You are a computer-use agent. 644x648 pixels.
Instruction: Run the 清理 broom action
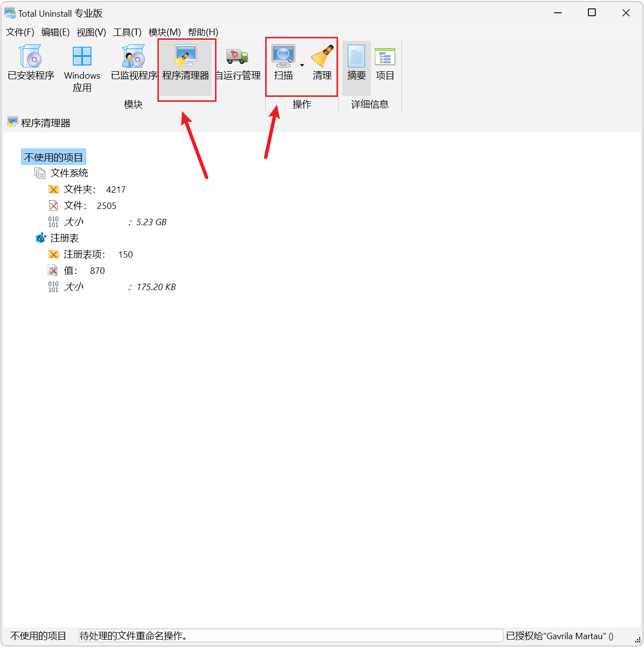(x=322, y=63)
